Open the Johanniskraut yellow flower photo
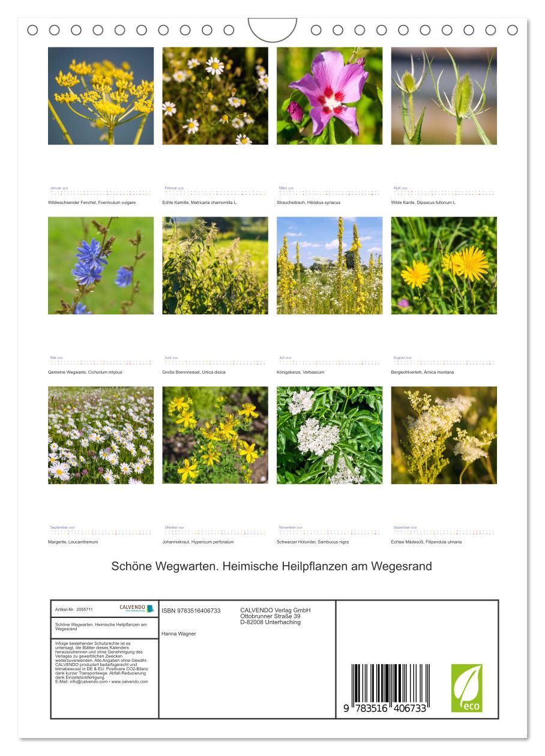This screenshot has width=545, height=756. 215,435
